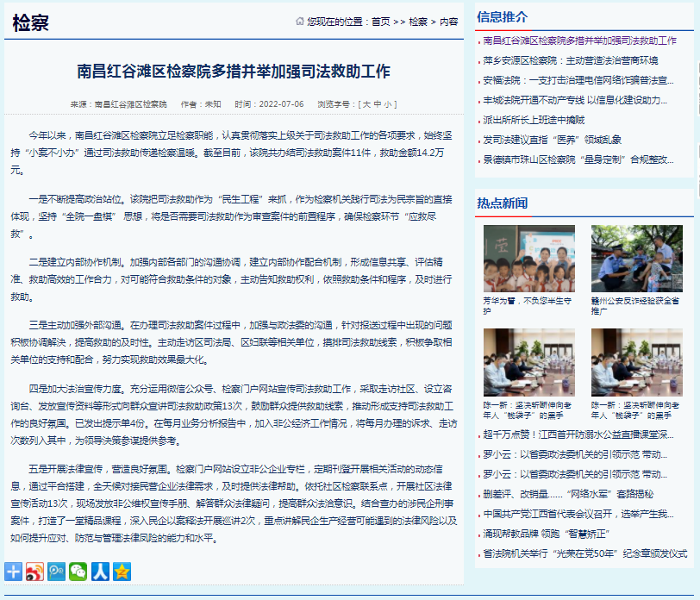700x600 pixels.
Task: Click the paragraph starting 三是主动加强外部沟通
Action: tap(232, 342)
